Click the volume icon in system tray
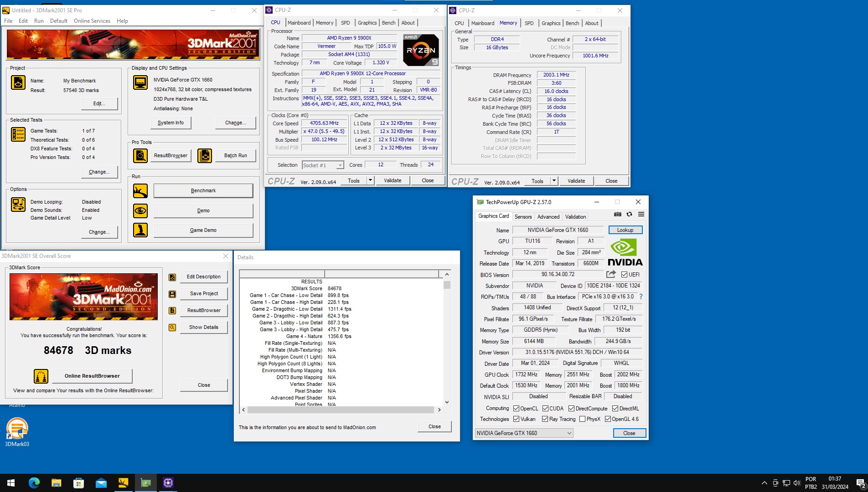Image resolution: width=868 pixels, height=492 pixels. click(797, 483)
